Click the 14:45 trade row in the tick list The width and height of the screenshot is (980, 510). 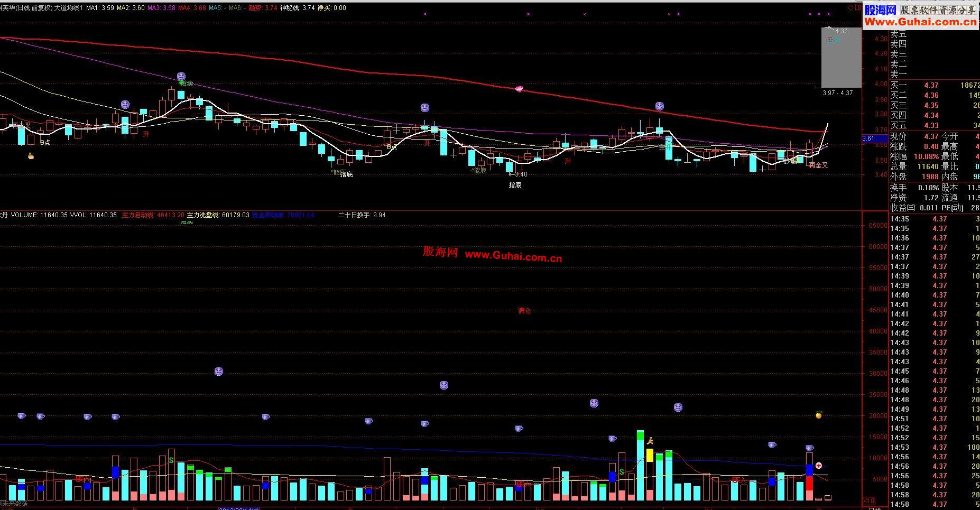935,371
